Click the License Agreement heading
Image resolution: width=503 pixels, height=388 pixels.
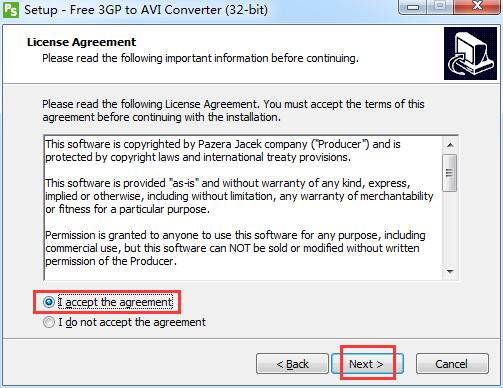pyautogui.click(x=82, y=42)
